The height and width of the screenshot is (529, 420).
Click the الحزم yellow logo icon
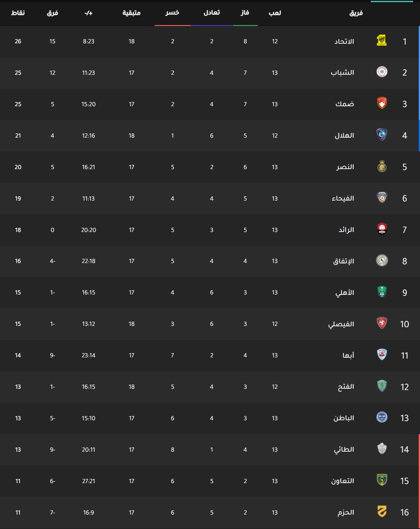(382, 512)
